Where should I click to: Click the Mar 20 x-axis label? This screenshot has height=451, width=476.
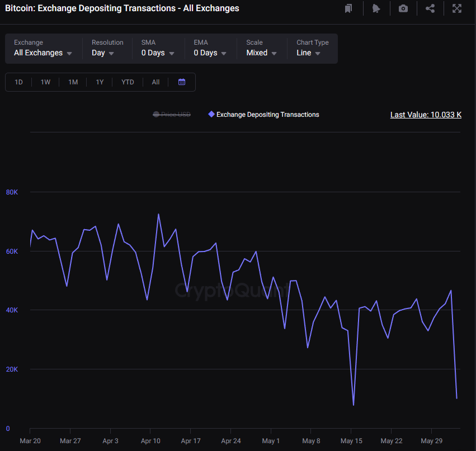(x=30, y=441)
